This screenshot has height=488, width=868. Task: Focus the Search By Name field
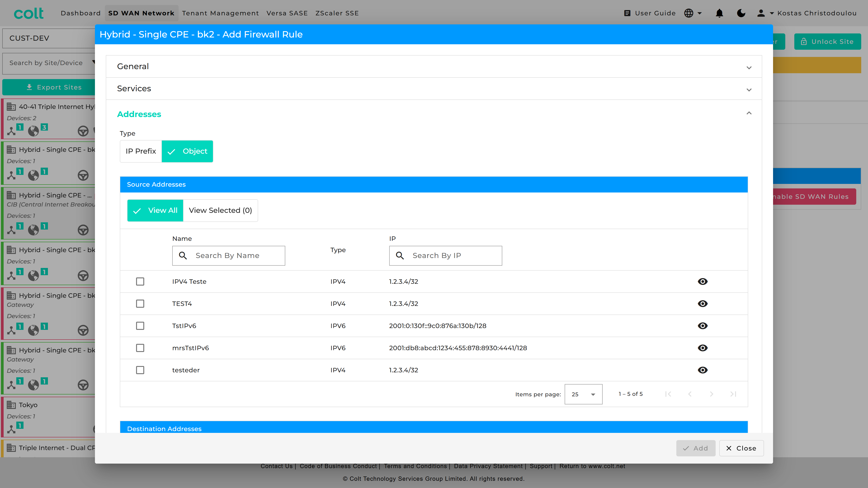(229, 256)
